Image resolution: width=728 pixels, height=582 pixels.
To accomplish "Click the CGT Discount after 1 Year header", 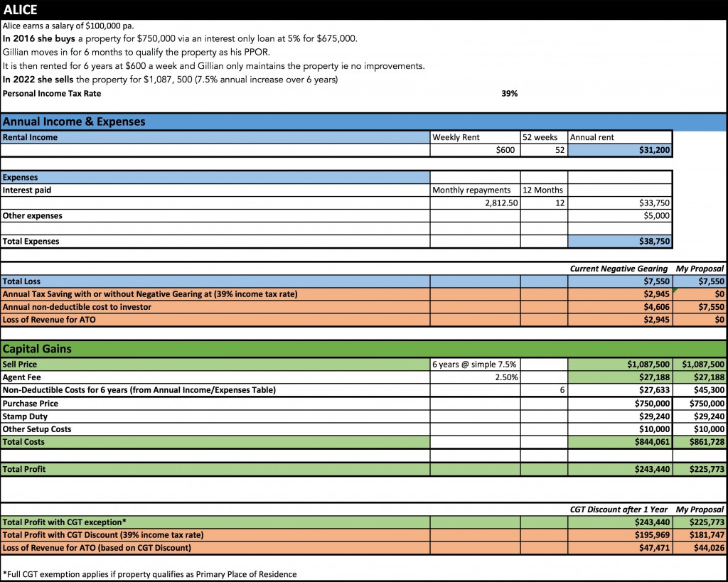I will (x=619, y=510).
